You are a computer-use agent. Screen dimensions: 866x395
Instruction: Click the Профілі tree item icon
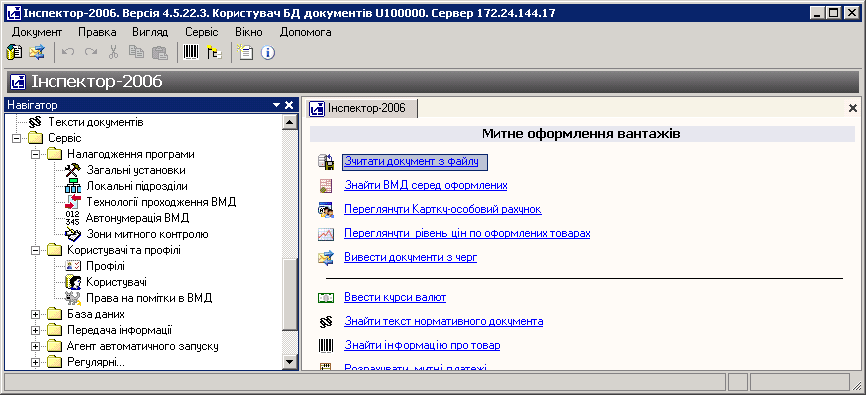point(73,266)
